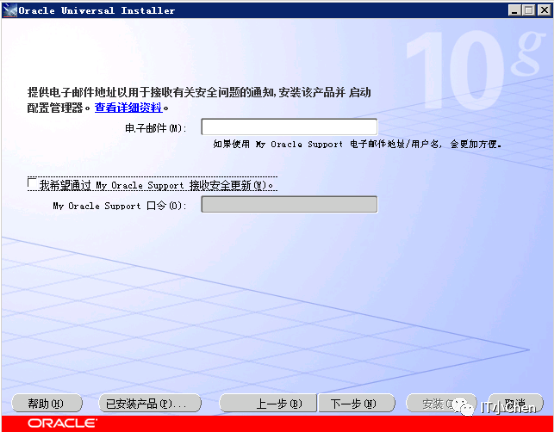Click the ORACLE logo in red footer

pos(62,423)
